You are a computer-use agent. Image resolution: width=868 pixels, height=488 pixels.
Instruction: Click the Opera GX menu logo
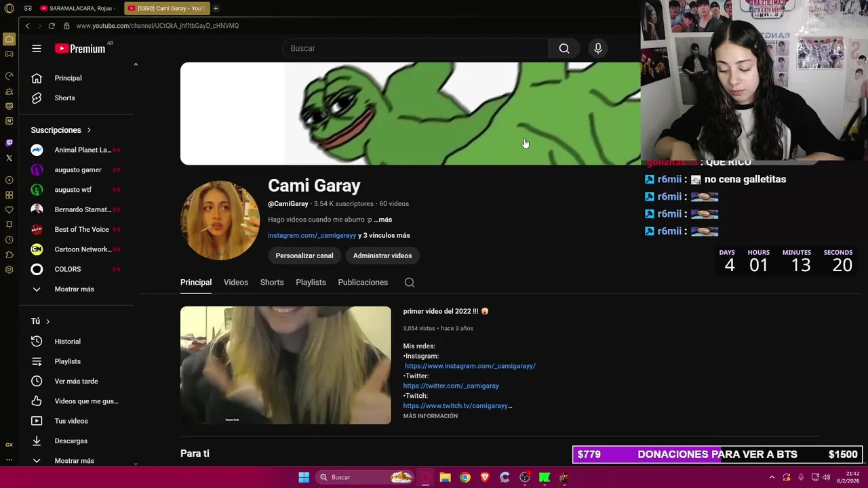pos(9,8)
